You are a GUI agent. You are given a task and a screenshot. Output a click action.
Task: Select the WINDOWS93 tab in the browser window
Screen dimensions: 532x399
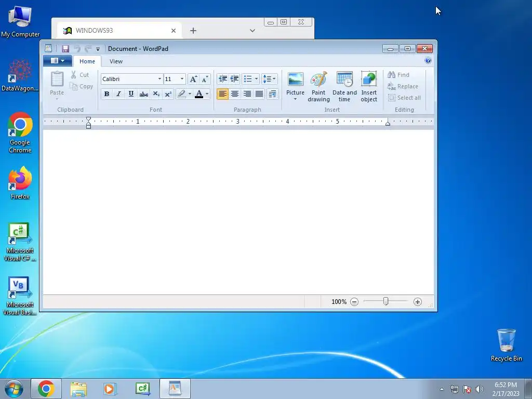(119, 31)
